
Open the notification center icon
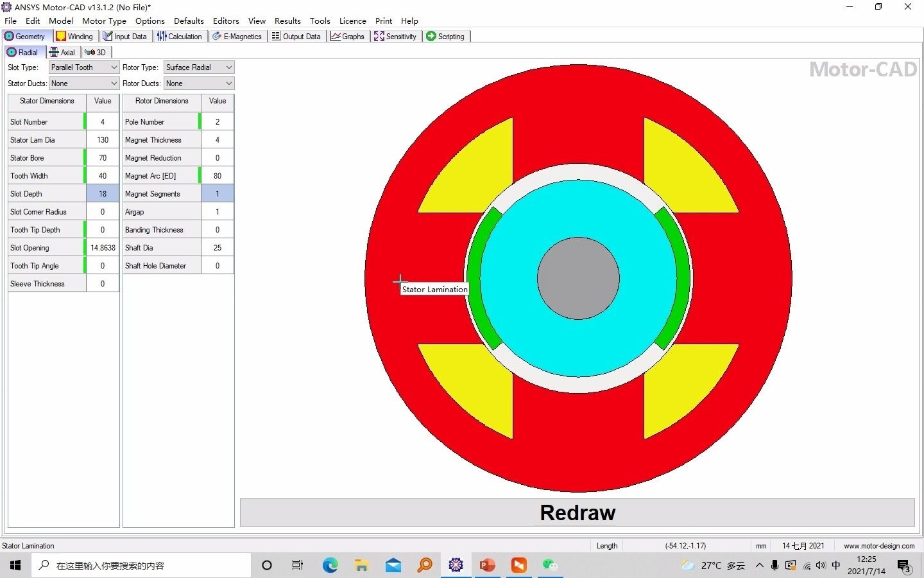[904, 566]
